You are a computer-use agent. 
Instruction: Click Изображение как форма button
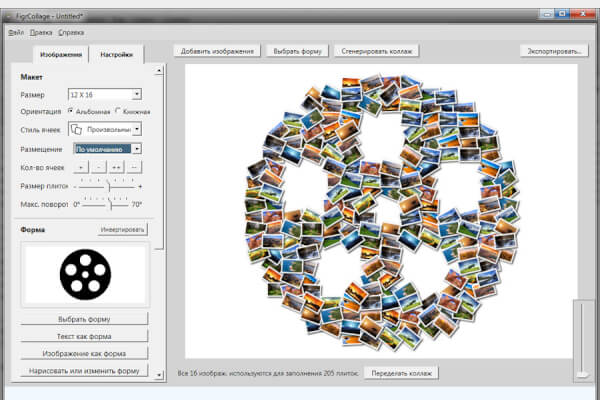[x=84, y=353]
